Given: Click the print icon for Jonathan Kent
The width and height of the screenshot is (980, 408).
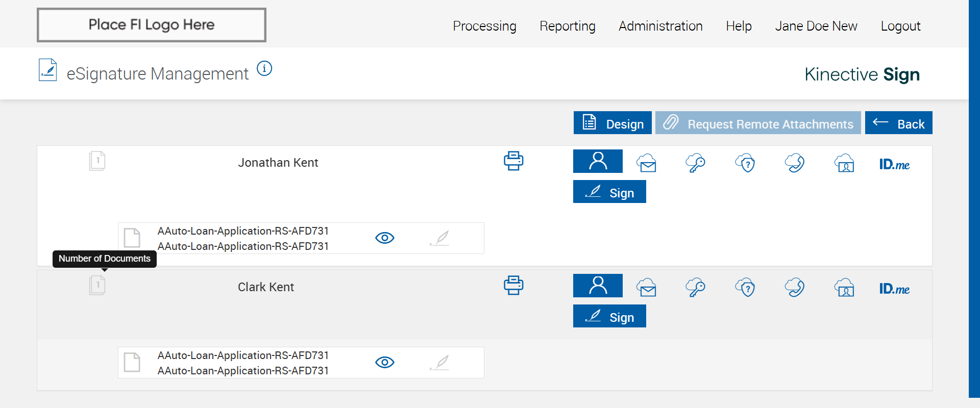Looking at the screenshot, I should pyautogui.click(x=513, y=161).
